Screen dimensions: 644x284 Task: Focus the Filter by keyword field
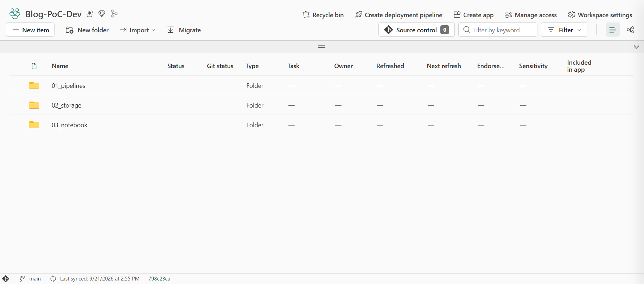(x=498, y=30)
